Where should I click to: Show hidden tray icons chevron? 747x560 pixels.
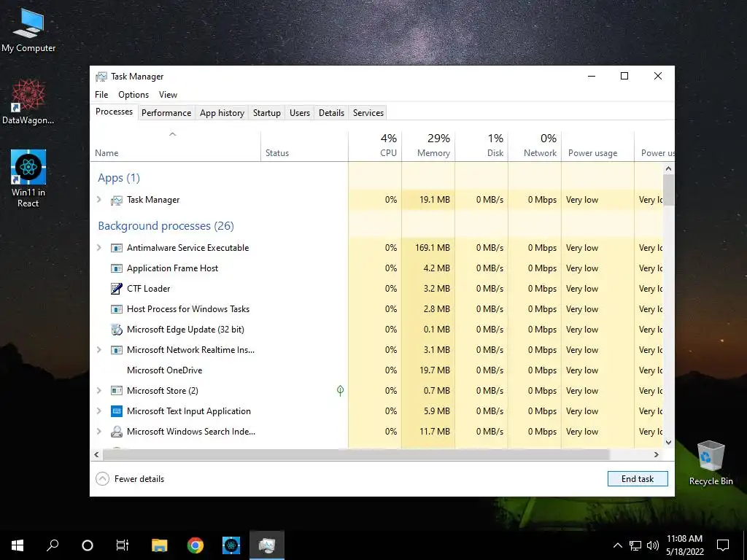pos(617,545)
